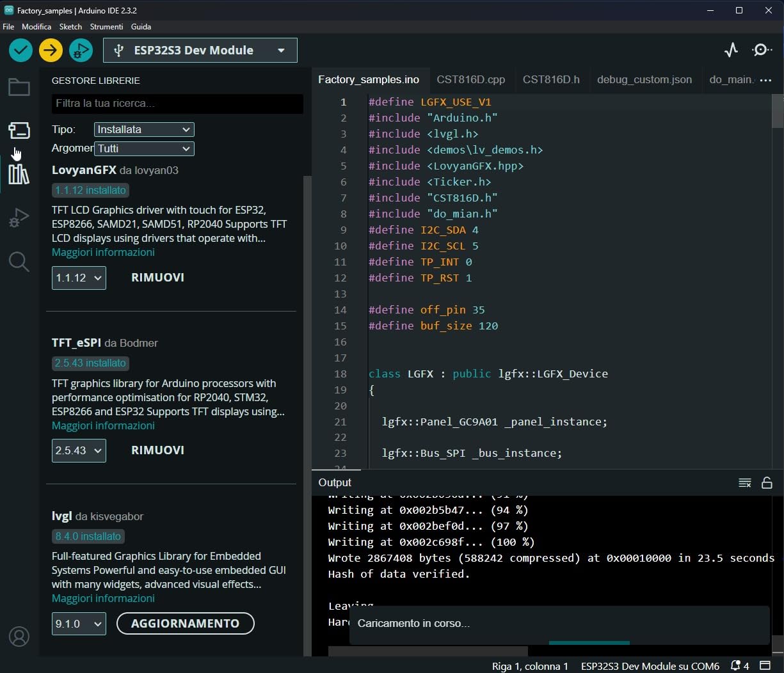Toggle the bottom panel icon in status bar
Viewport: 784px width, 673px height.
(765, 665)
